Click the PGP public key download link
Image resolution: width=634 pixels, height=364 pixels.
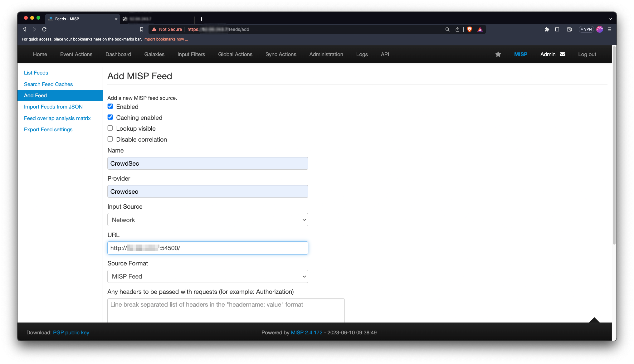(x=71, y=332)
